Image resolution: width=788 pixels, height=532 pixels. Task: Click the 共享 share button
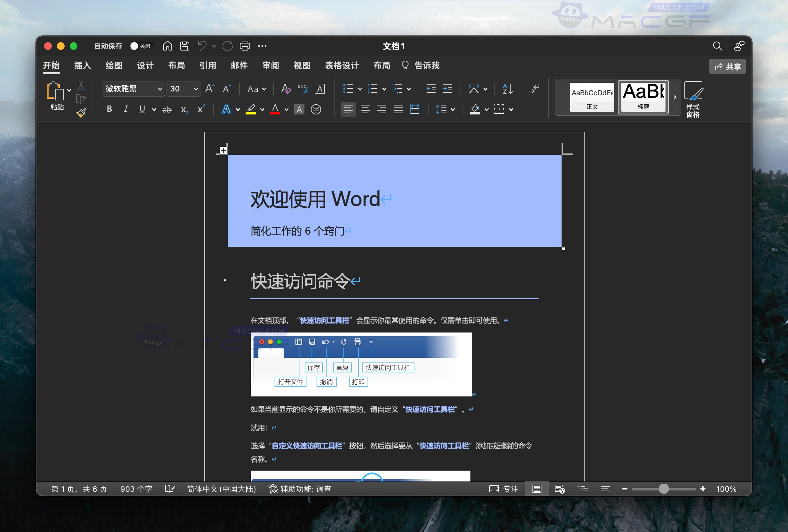727,66
